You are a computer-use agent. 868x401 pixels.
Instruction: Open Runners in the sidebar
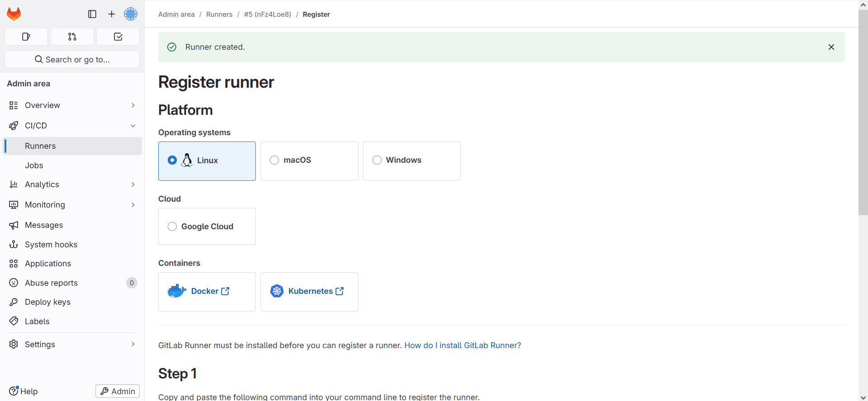[72, 146]
